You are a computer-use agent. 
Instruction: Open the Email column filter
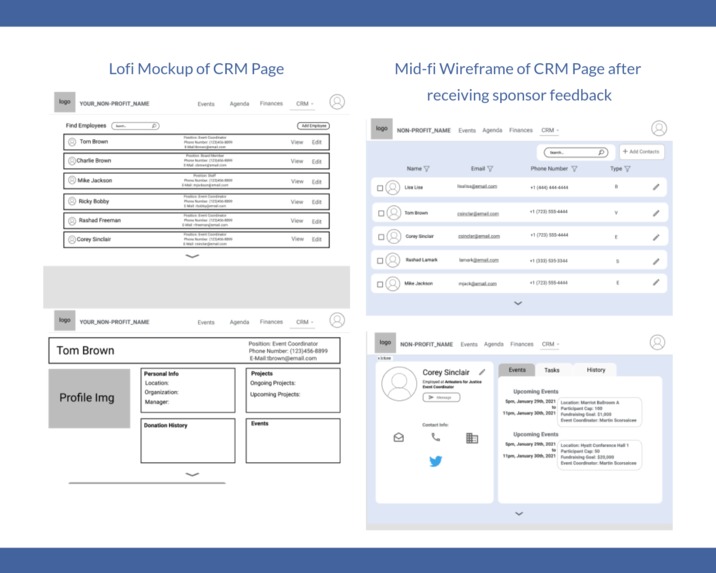coord(490,169)
